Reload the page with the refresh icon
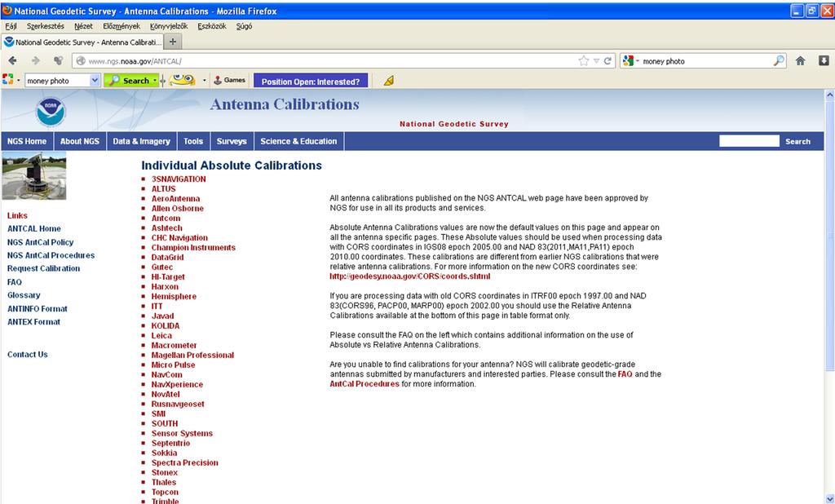The height and width of the screenshot is (504, 835). click(x=607, y=60)
